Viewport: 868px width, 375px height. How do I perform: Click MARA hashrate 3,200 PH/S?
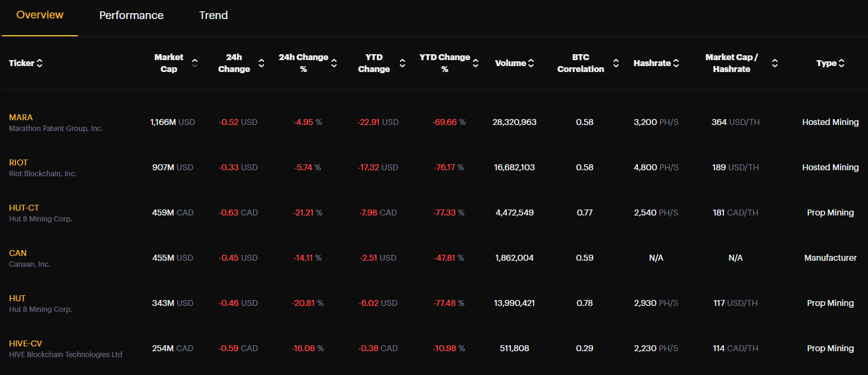[x=656, y=122]
